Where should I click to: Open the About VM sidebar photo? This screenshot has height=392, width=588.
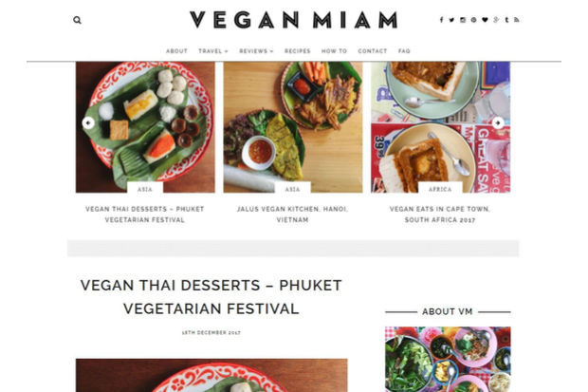coord(448,360)
